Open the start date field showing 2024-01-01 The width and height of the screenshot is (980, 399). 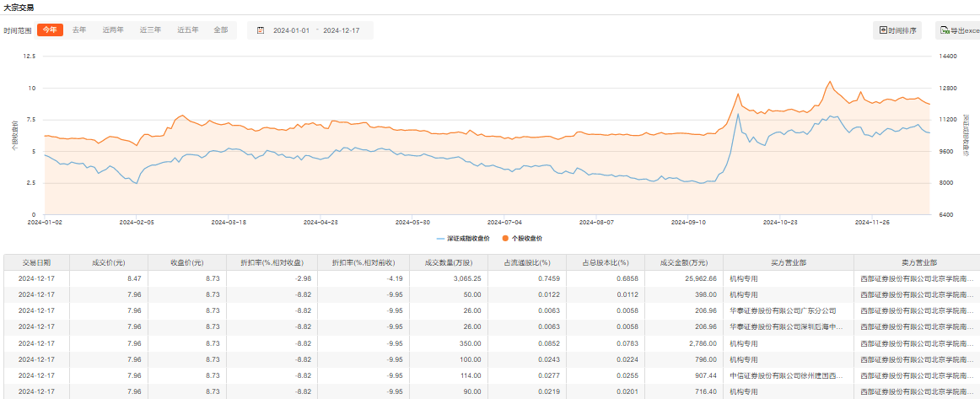click(x=293, y=30)
